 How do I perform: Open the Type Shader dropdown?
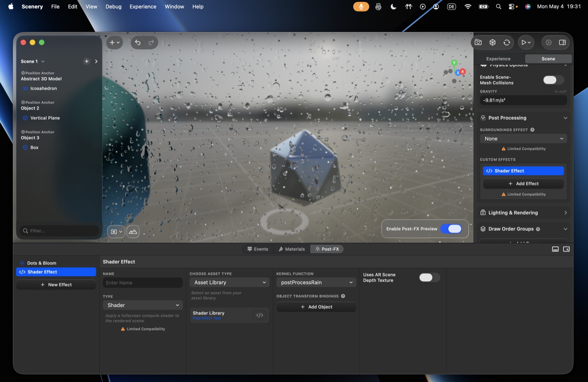click(x=143, y=305)
